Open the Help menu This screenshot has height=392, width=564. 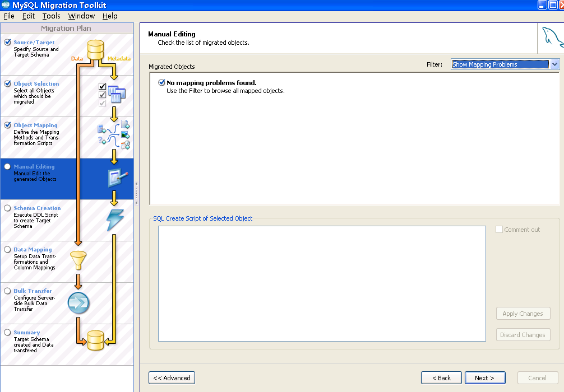[x=110, y=16]
